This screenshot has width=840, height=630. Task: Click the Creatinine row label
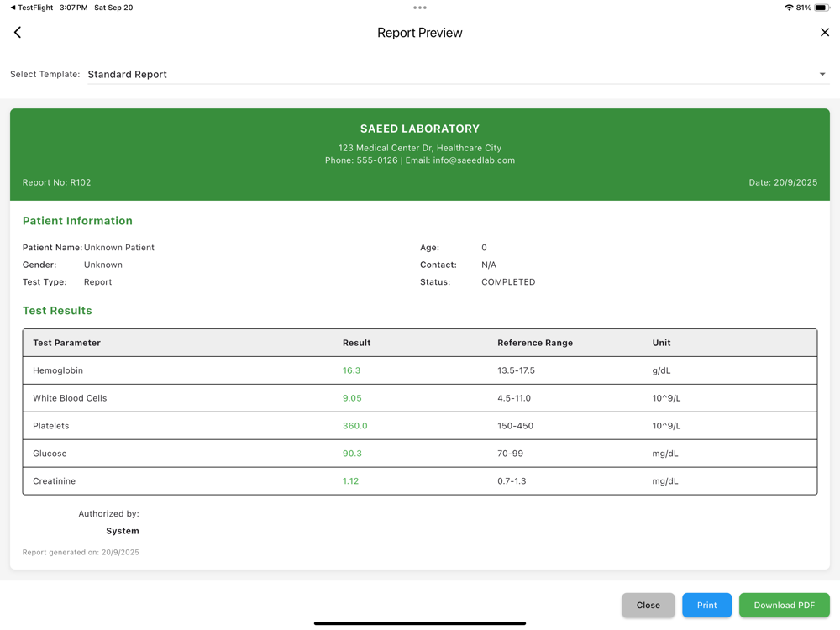tap(54, 481)
